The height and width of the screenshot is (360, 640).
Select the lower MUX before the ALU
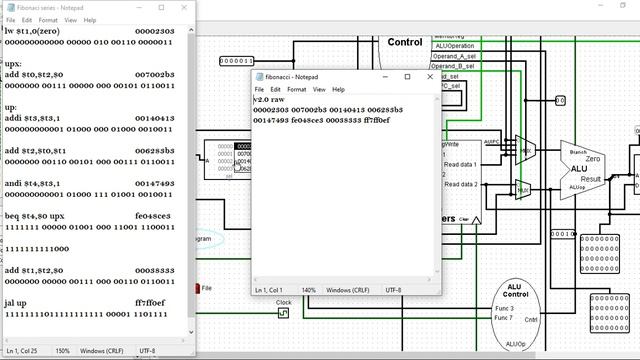tap(523, 190)
